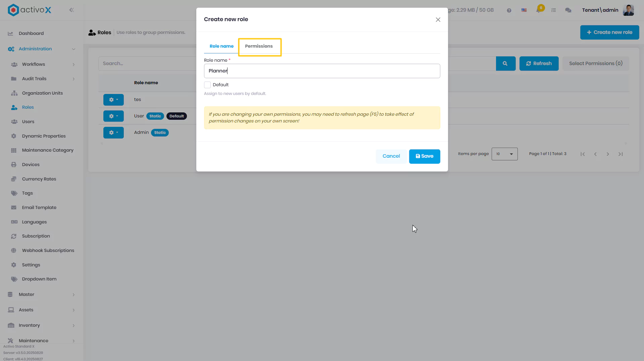Expand the Assets menu arrow

(73, 310)
